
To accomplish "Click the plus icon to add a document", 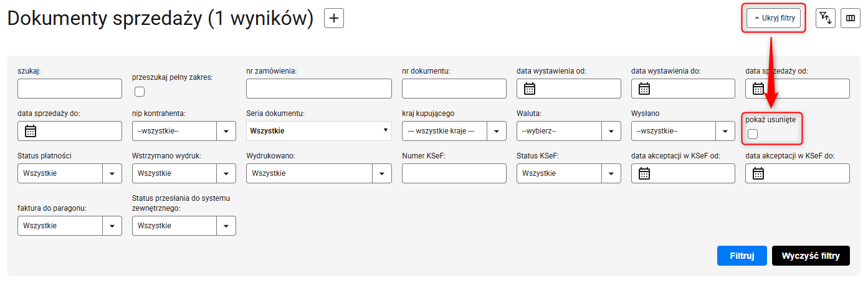I will 334,19.
